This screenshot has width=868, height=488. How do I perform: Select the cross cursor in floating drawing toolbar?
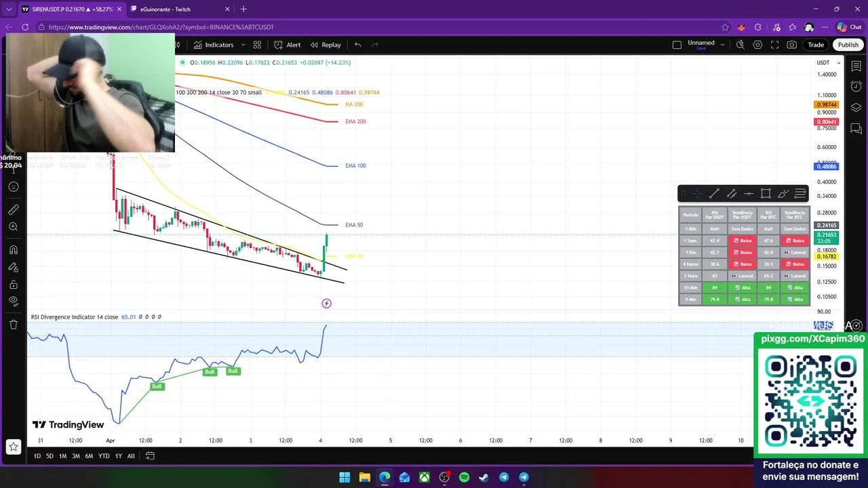[697, 194]
